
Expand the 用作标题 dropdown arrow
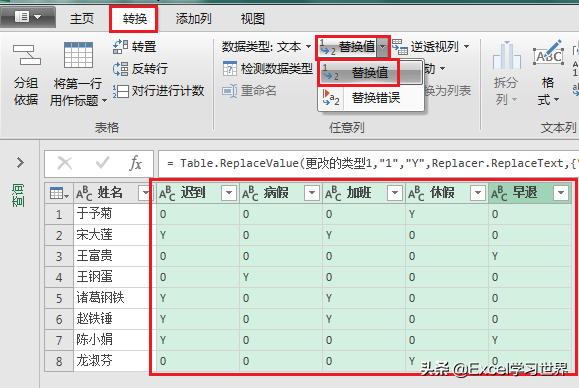pos(105,100)
